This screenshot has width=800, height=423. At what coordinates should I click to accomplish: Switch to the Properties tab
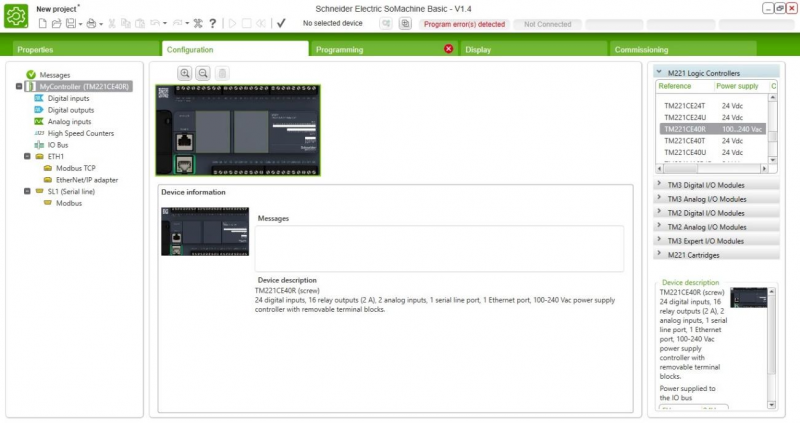tap(84, 49)
